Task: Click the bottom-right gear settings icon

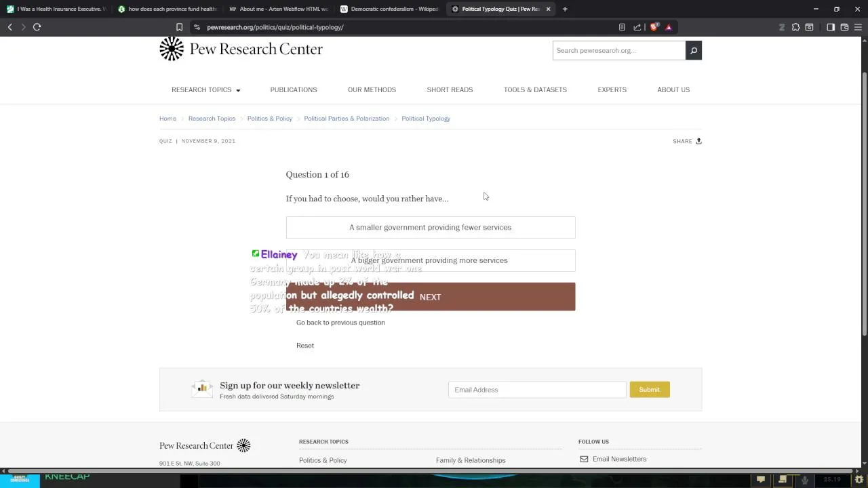Action: click(x=859, y=480)
